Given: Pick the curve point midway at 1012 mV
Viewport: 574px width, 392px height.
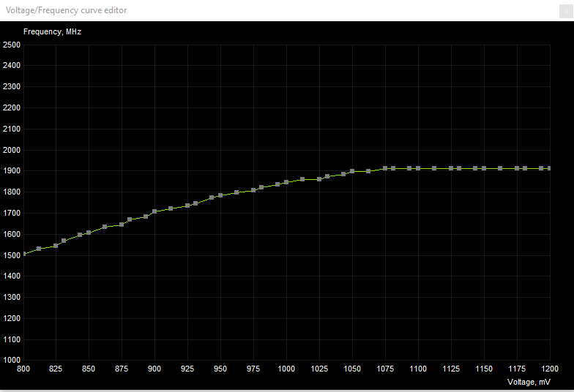Looking at the screenshot, I should point(302,179).
